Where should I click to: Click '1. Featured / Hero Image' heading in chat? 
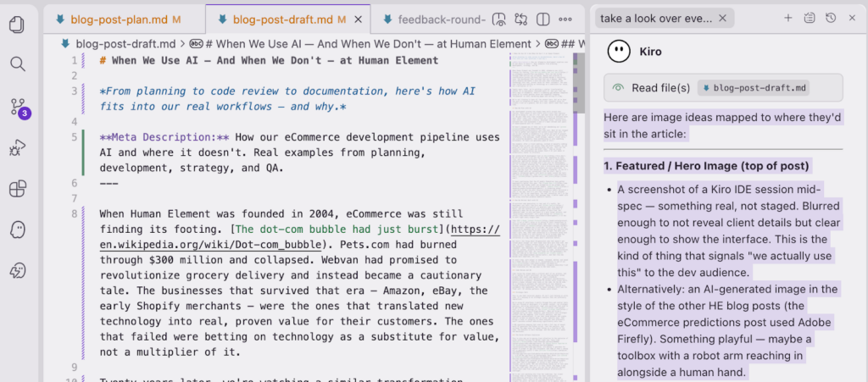(x=706, y=165)
